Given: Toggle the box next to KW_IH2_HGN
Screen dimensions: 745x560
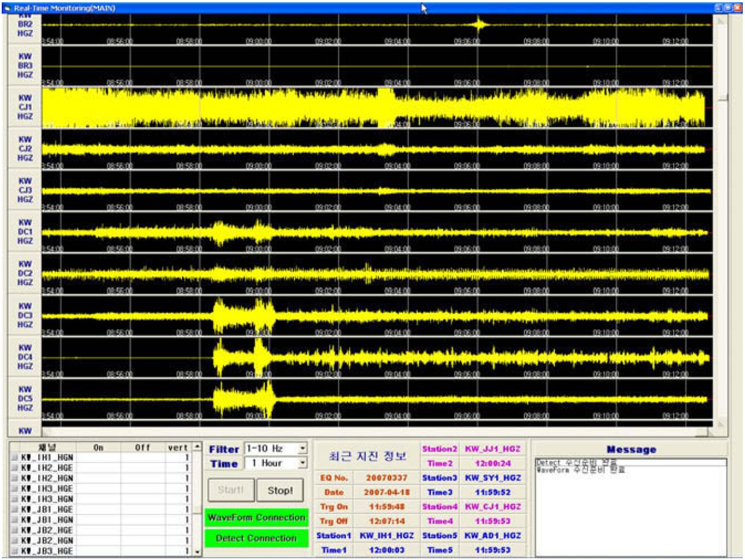Looking at the screenshot, I should tap(15, 478).
